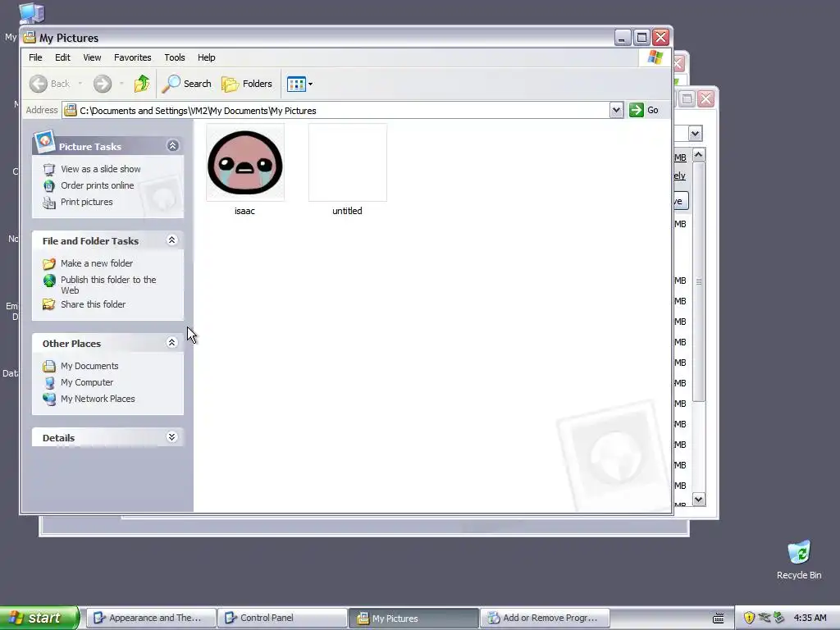Switch to Control Panel taskbar button
This screenshot has width=840, height=630.
click(283, 618)
